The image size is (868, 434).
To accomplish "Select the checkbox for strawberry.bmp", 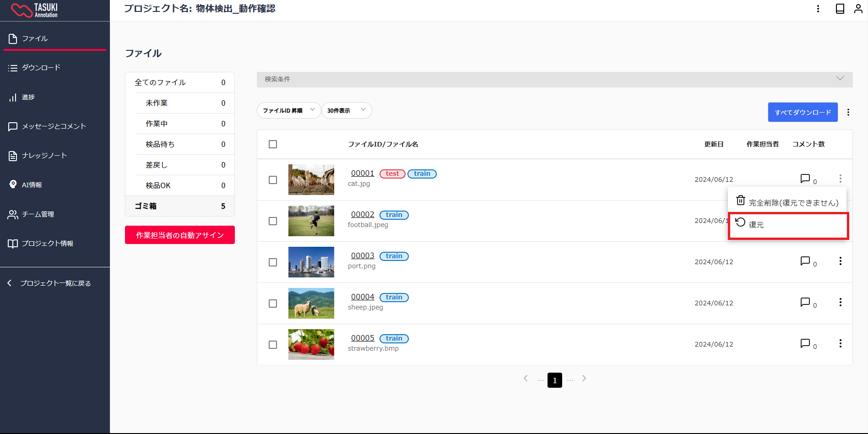I will (273, 345).
